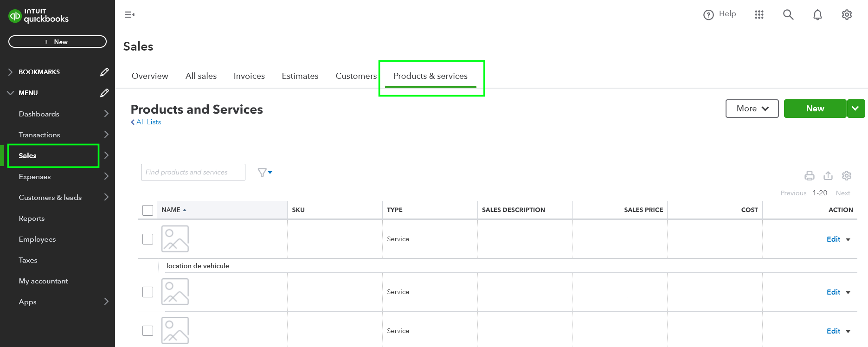Toggle the select-all checkbox in header
Viewport: 868px width, 347px height.
click(148, 210)
